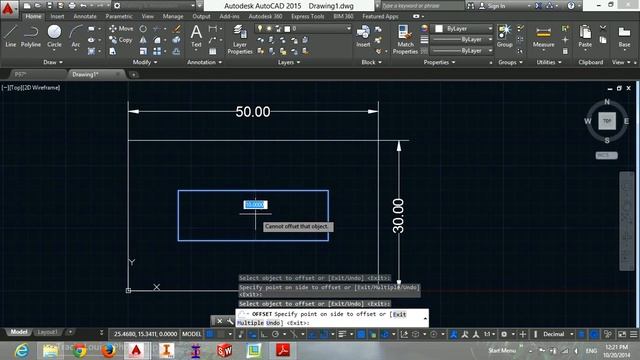Open the layer dropdown list
The image size is (640, 360).
(x=348, y=29)
